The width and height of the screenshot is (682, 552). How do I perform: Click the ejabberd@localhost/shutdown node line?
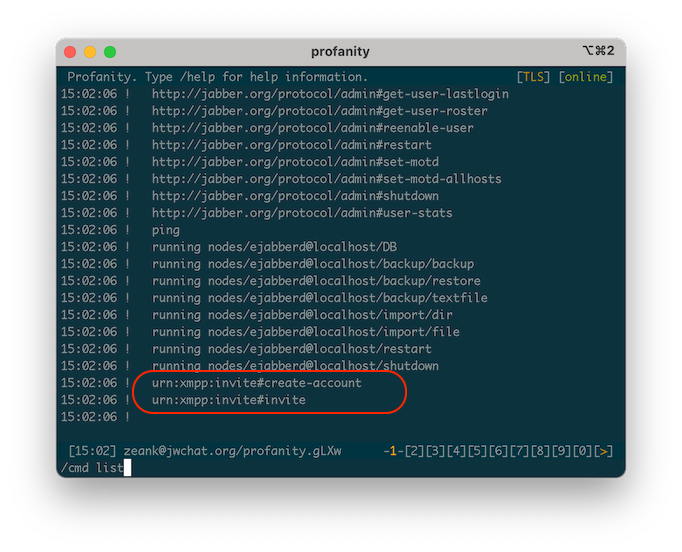[295, 366]
